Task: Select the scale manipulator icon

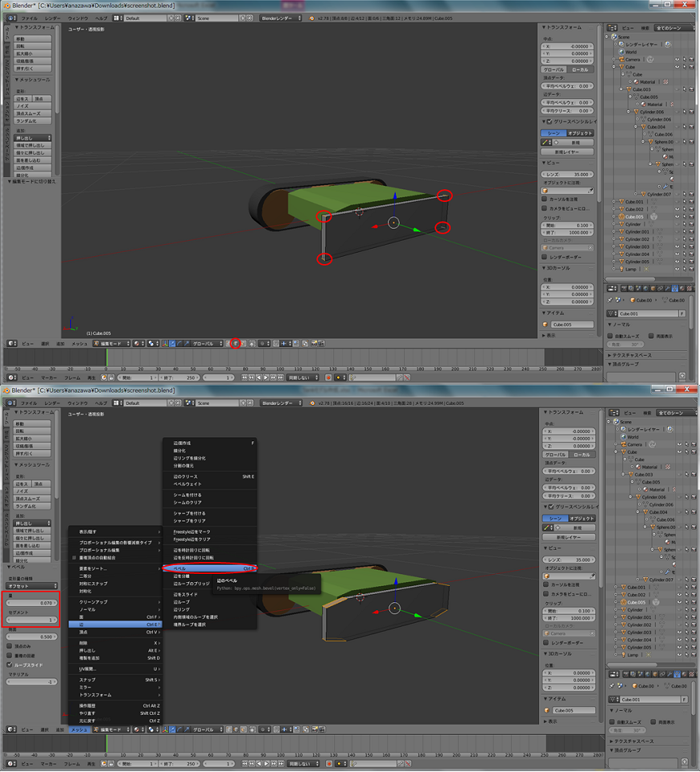Action: click(186, 343)
